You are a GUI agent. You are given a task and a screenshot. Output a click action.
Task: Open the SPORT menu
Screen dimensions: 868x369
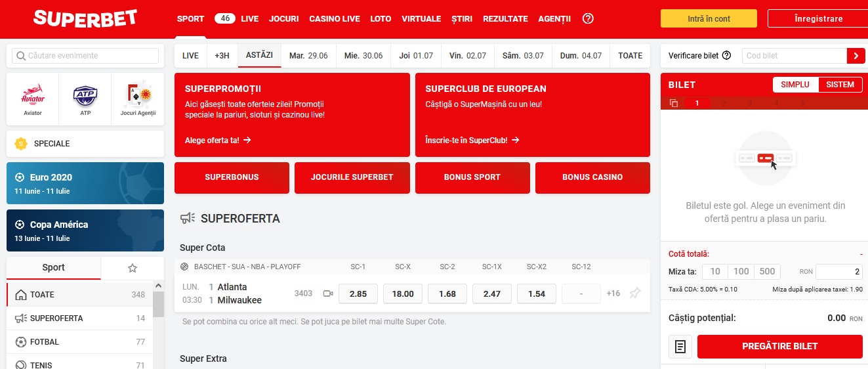(x=190, y=19)
